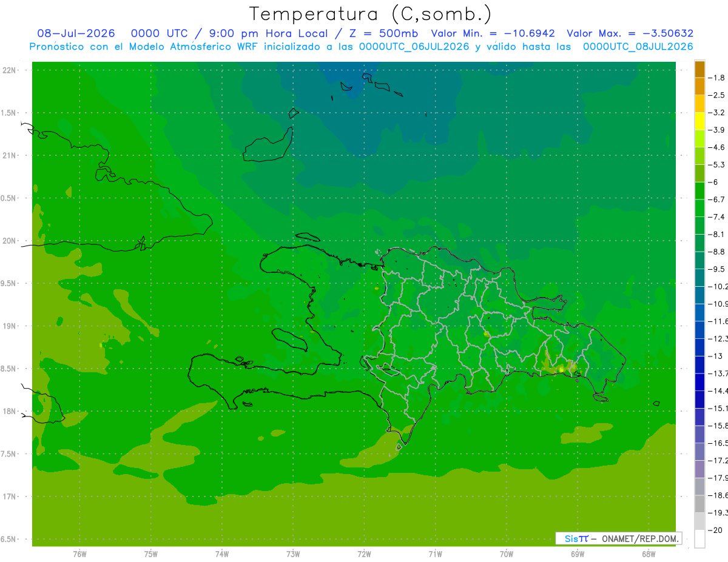Click the initialization time '0000UTC_06JUL2026'

[x=414, y=47]
